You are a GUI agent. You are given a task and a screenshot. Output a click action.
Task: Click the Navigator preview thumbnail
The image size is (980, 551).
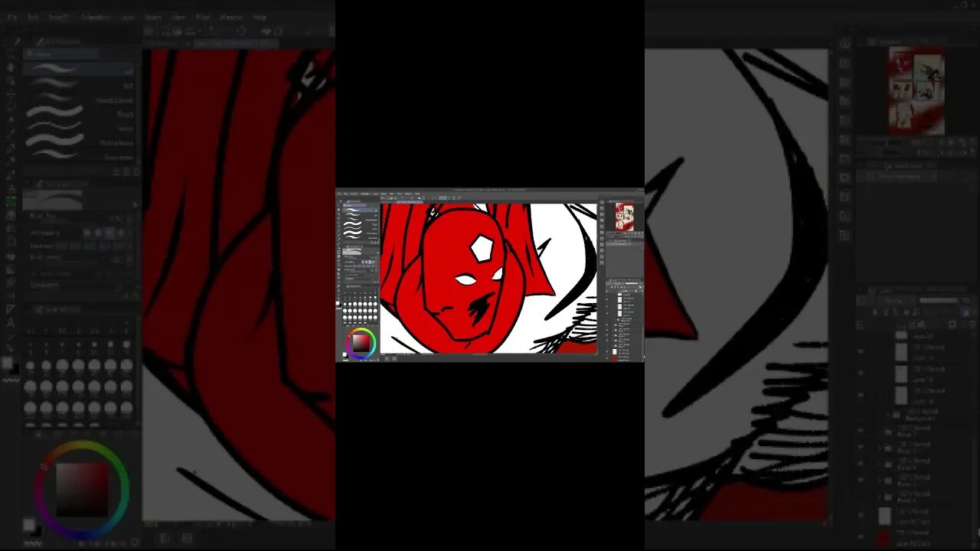pyautogui.click(x=916, y=90)
